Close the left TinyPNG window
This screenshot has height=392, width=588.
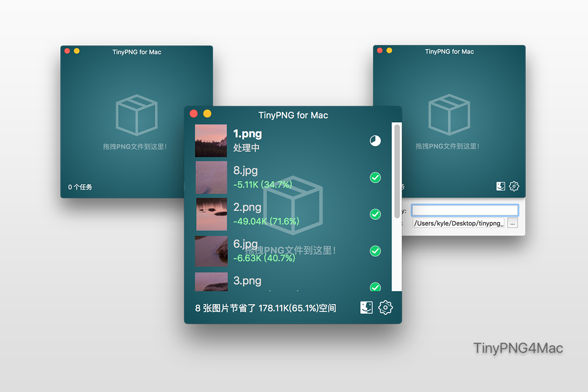click(x=67, y=51)
